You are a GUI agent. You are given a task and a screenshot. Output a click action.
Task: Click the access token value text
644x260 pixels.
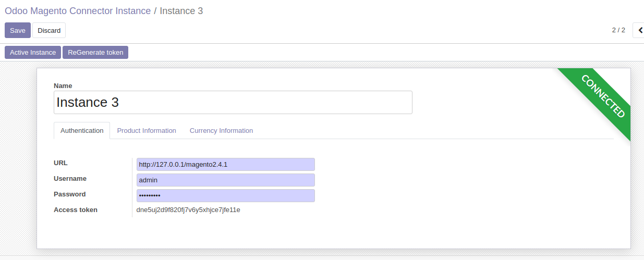click(x=188, y=210)
